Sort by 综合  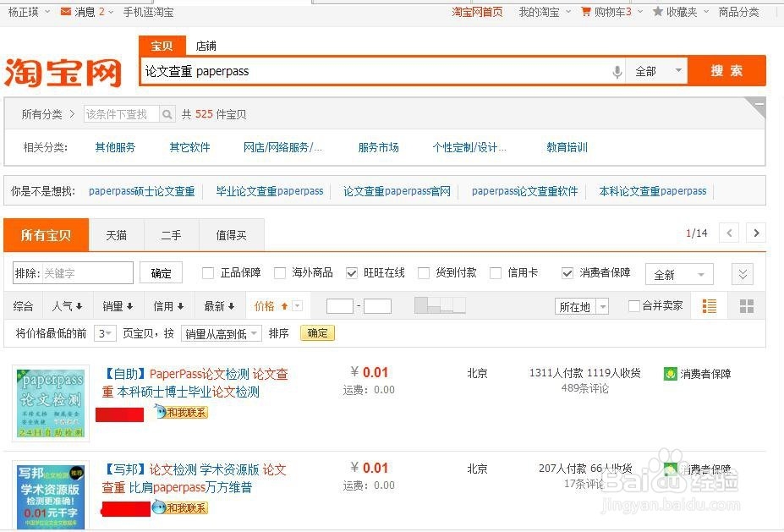(x=23, y=306)
